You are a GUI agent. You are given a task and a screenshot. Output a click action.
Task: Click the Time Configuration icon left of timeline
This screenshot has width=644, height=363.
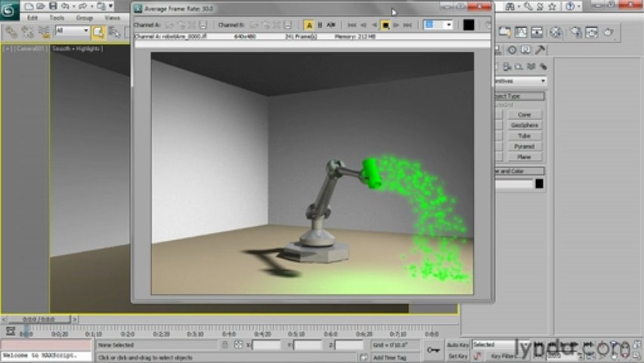pyautogui.click(x=11, y=331)
